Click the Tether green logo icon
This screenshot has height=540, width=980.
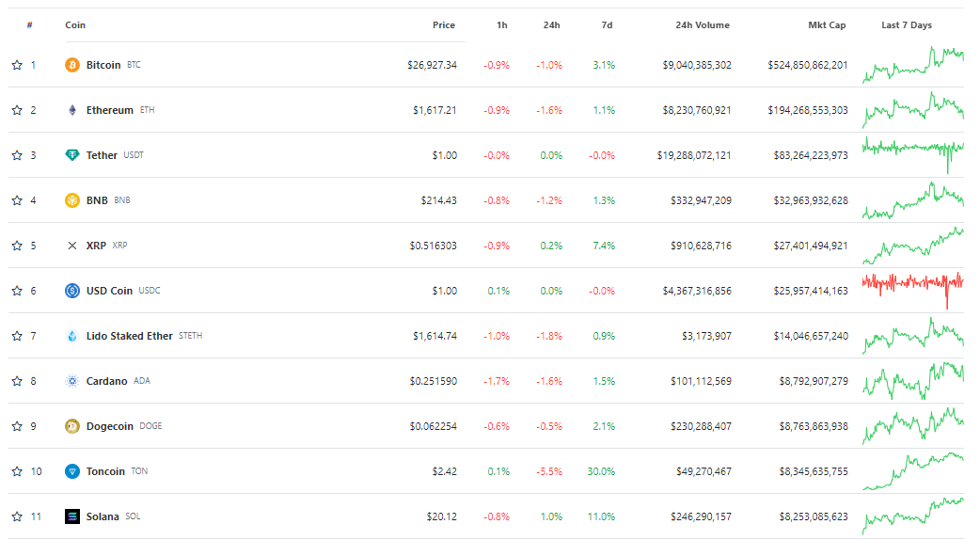point(72,155)
